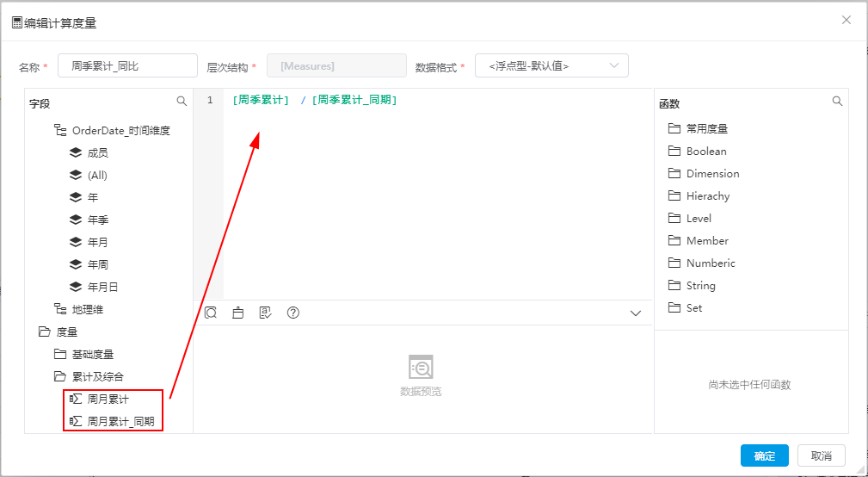Click the search icon in the 字段 panel
This screenshot has width=868, height=477.
(182, 101)
